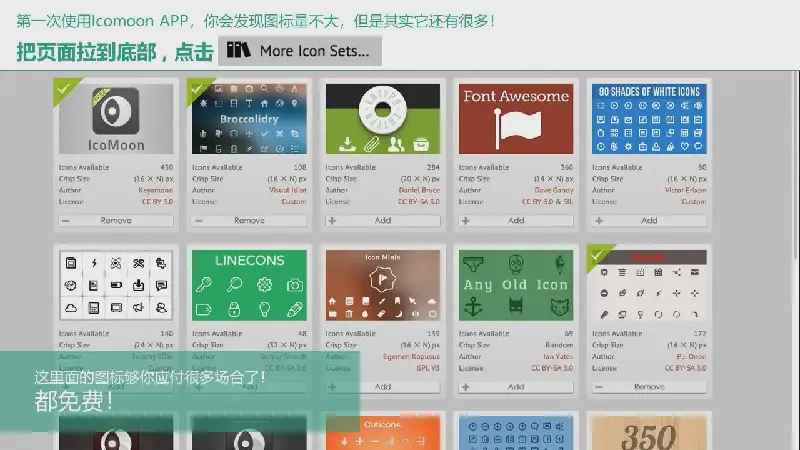Viewport: 800px width, 450px height.
Task: Click the plus icon for 80 Shades of White
Action: [599, 221]
